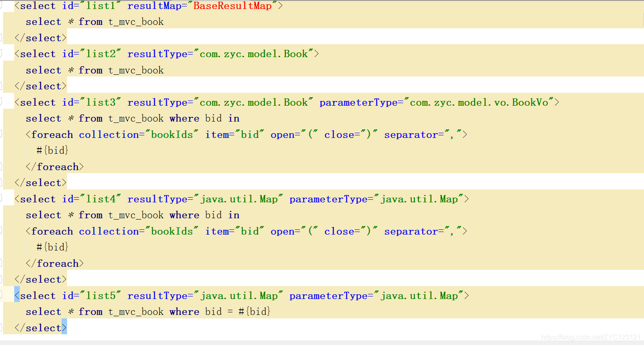The height and width of the screenshot is (345, 644).
Task: Click the list4 resultType "java.util.Map" value
Action: pyautogui.click(x=239, y=199)
